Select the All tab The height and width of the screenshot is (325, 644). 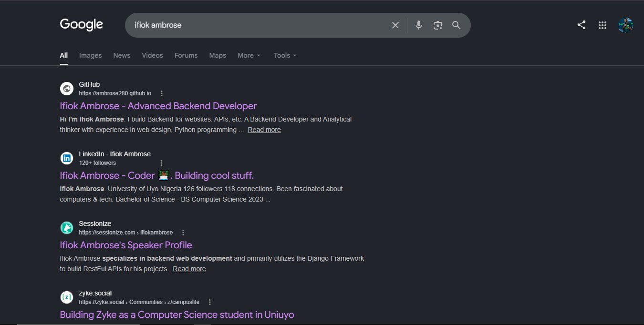click(64, 55)
